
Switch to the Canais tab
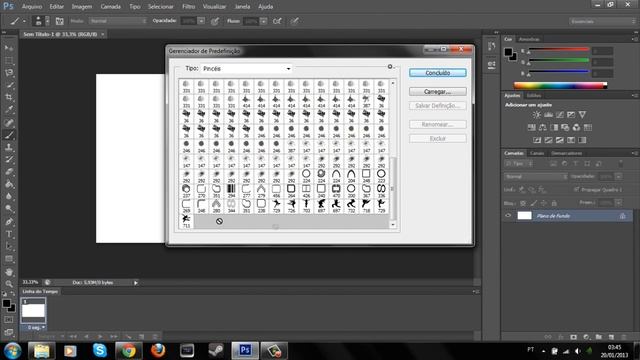click(x=537, y=153)
